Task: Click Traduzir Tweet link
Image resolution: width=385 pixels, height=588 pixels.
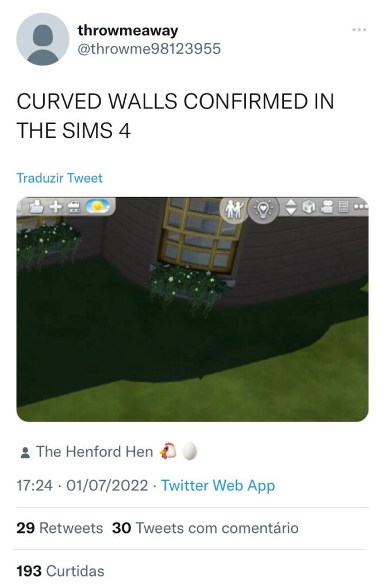Action: (x=59, y=178)
